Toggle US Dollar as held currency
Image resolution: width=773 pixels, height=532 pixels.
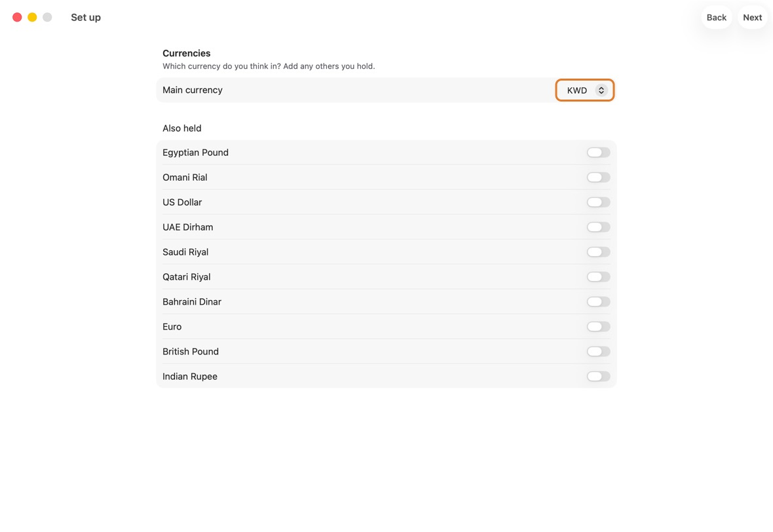point(599,202)
